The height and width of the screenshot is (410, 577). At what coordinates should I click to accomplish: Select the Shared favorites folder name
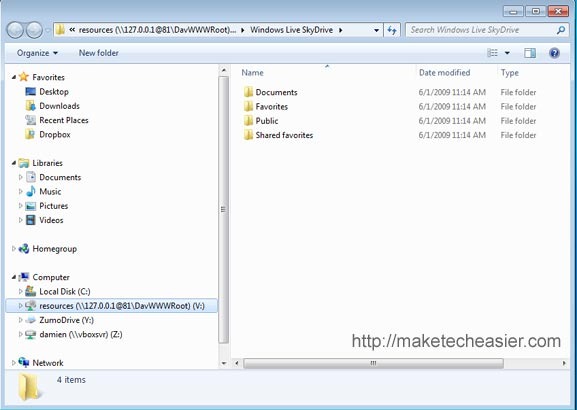coord(284,135)
